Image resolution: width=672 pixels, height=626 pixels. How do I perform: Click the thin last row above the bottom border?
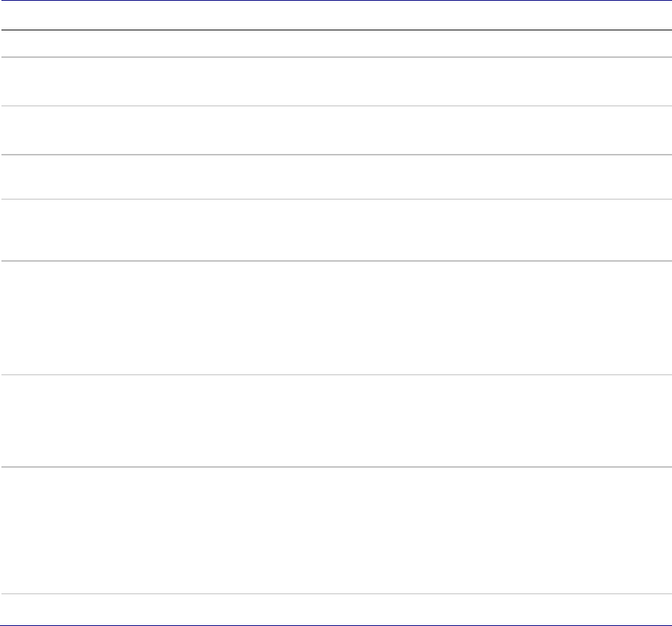(x=336, y=609)
